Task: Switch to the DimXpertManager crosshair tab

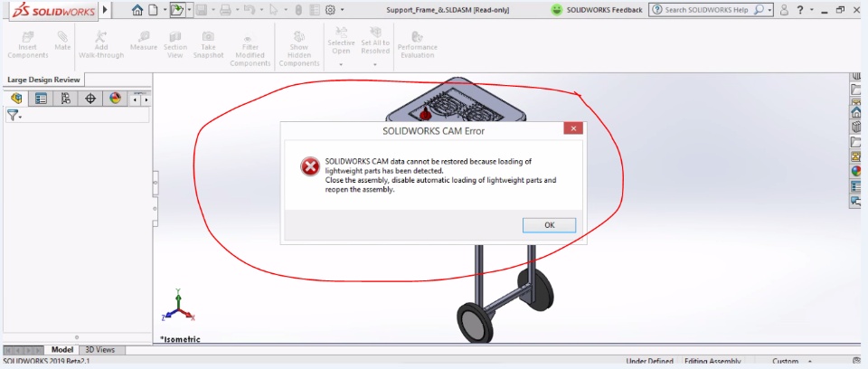Action: tap(90, 99)
